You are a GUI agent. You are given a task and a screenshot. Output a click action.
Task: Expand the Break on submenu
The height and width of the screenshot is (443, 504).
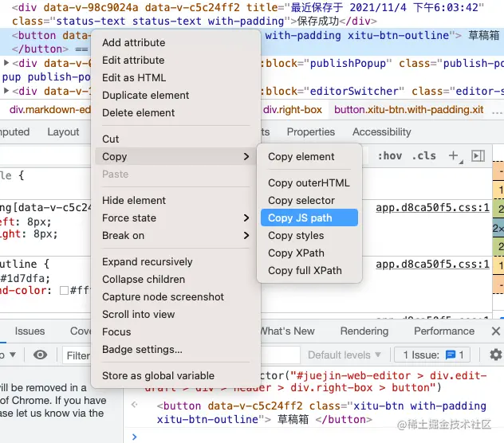pos(246,236)
